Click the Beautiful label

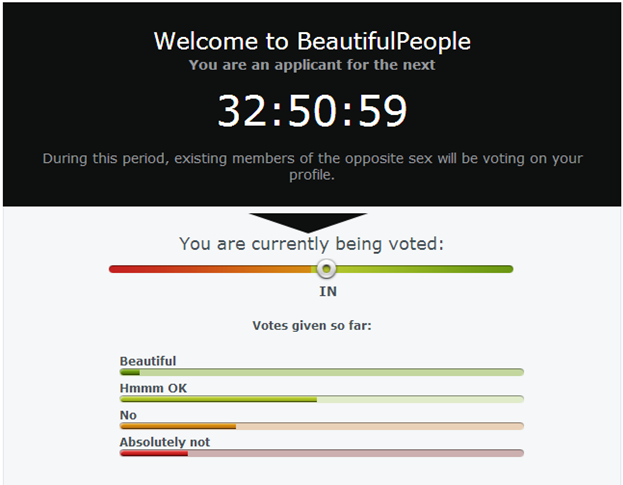click(148, 361)
